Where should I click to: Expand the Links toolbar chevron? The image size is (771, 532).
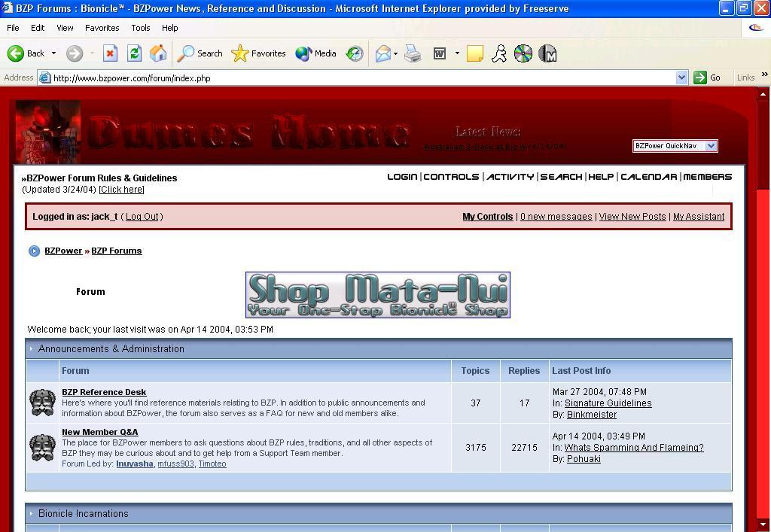(765, 74)
